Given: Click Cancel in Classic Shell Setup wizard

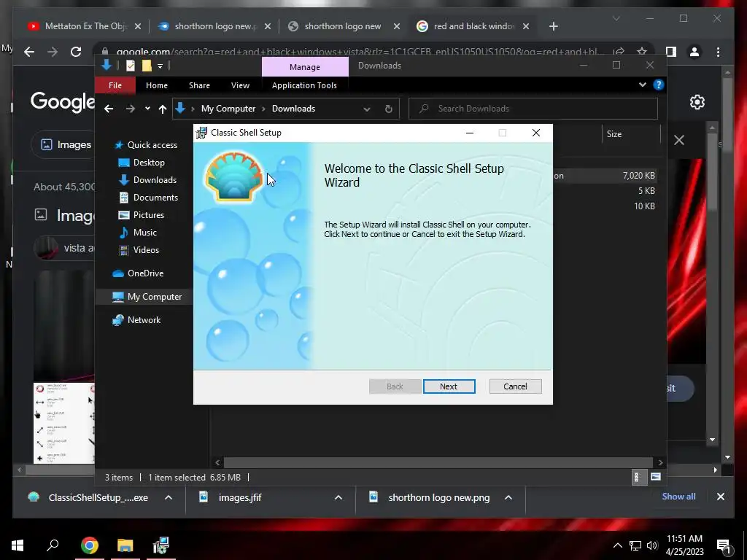Looking at the screenshot, I should [x=515, y=386].
